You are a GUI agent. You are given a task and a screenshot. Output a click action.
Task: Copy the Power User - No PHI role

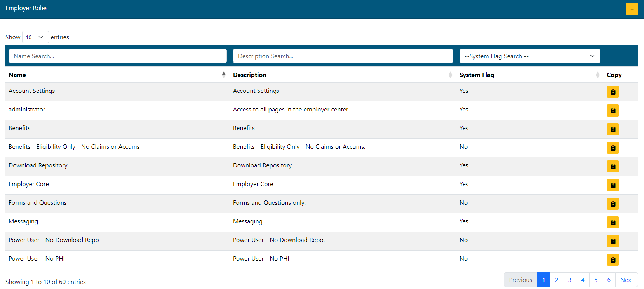pyautogui.click(x=613, y=260)
